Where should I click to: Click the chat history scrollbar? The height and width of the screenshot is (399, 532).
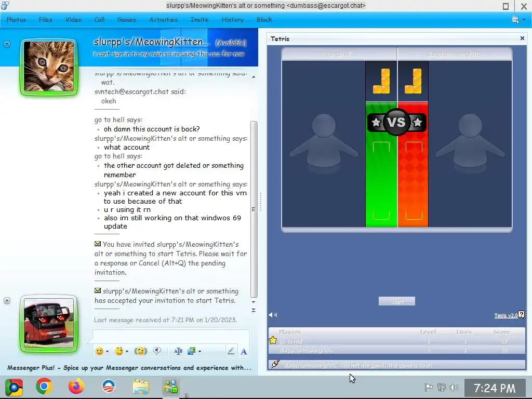click(x=254, y=209)
